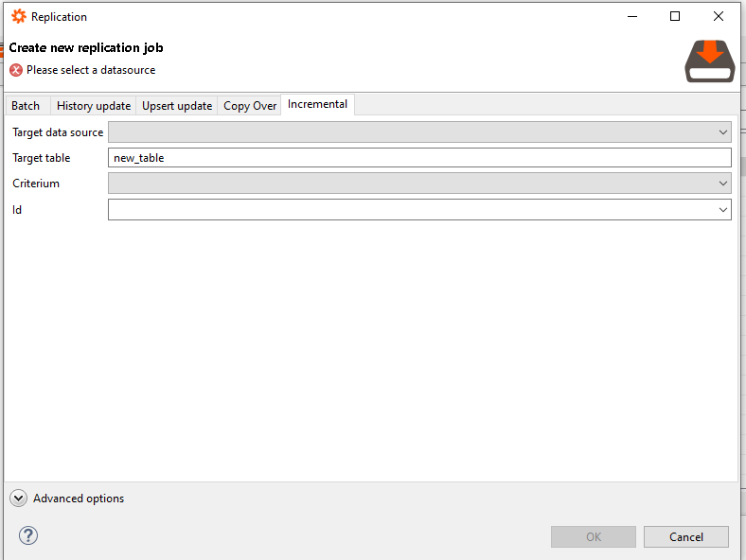
Task: Click the Id combo box dropdown arrow
Action: point(722,209)
